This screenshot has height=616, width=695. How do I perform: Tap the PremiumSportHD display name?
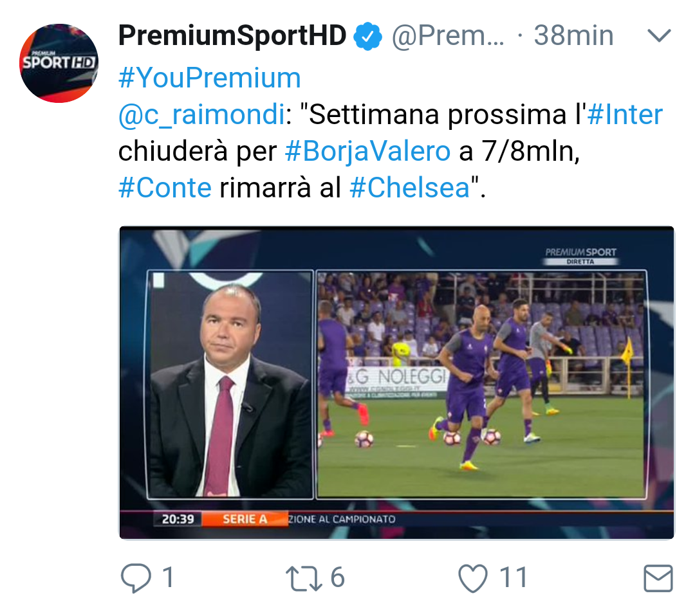pos(232,35)
